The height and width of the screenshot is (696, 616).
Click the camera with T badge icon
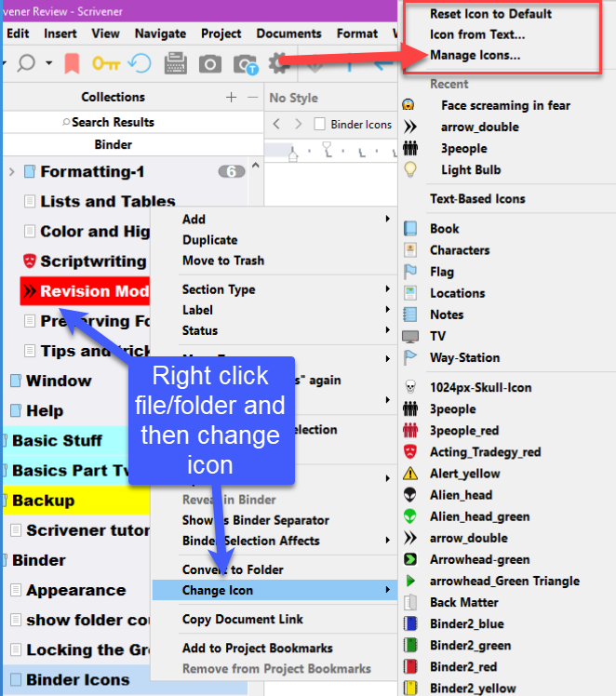(246, 64)
